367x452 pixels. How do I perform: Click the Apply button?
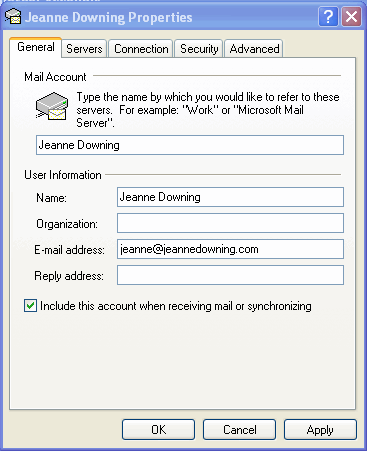(x=320, y=430)
